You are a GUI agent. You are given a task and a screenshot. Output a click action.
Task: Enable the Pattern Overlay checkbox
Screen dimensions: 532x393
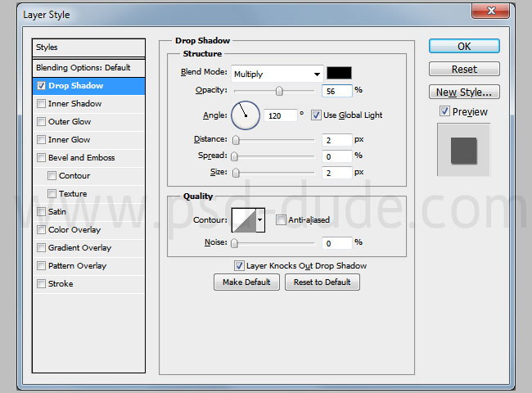[x=41, y=265]
